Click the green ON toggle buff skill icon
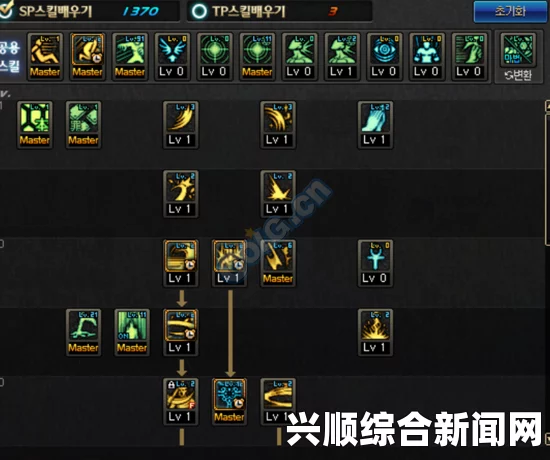550x460 pixels. (x=132, y=326)
